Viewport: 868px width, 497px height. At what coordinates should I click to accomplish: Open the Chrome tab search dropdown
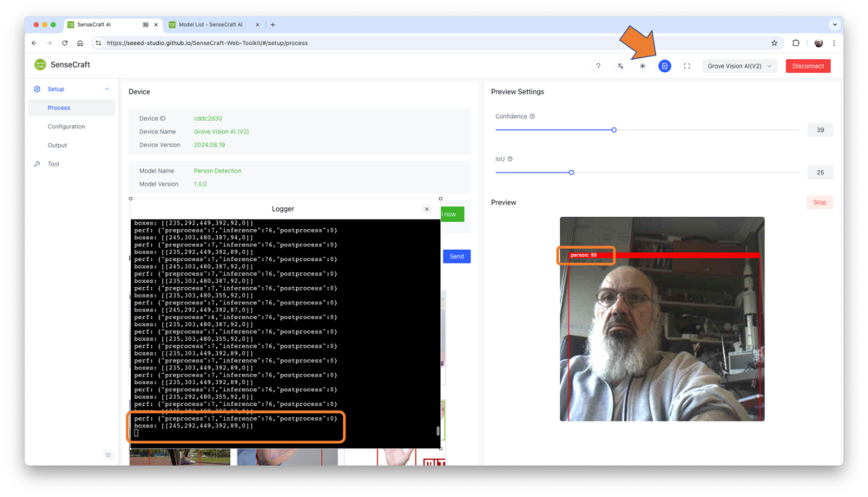(834, 24)
